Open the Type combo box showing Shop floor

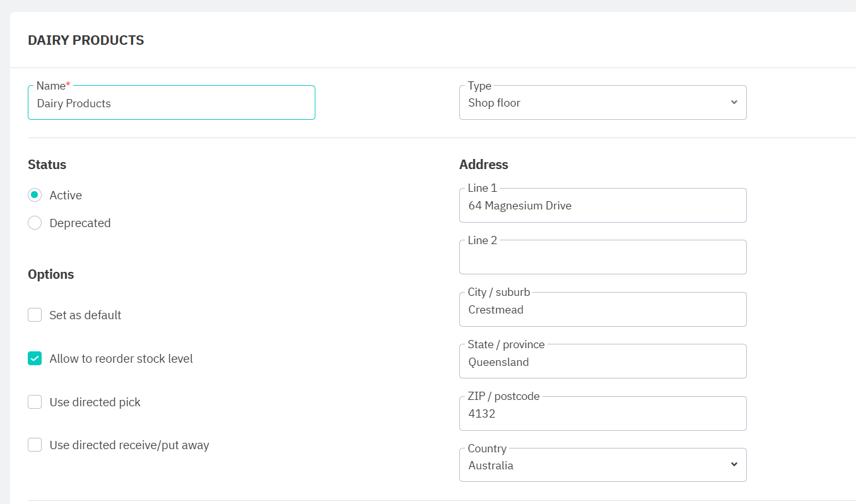click(x=593, y=103)
